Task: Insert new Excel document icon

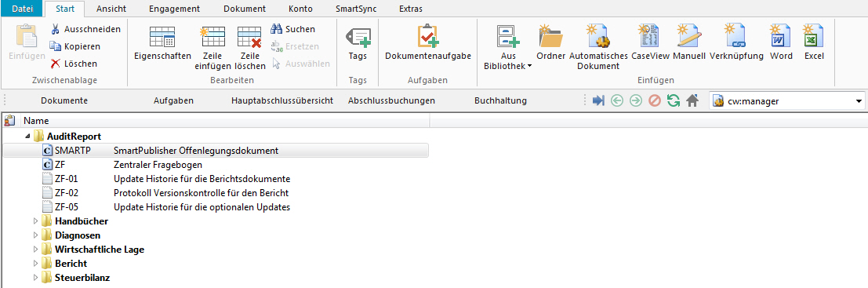Action: tap(814, 37)
